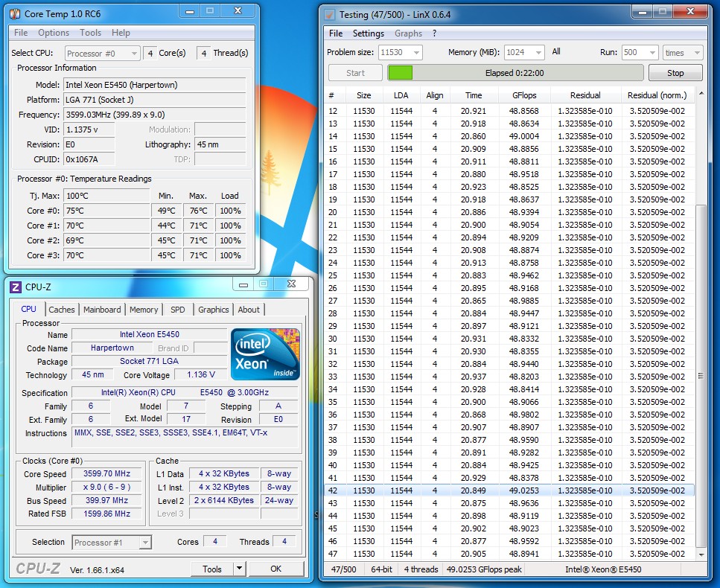The image size is (720, 588).
Task: Click the 47/500 status bar entry
Action: click(344, 569)
